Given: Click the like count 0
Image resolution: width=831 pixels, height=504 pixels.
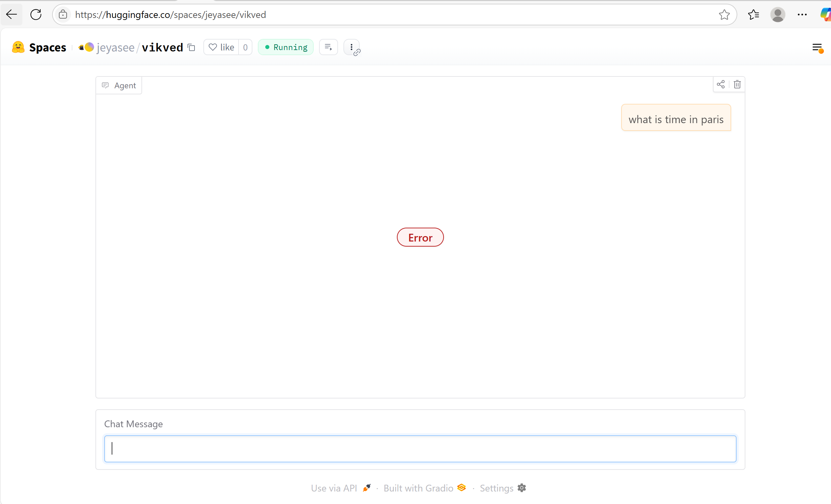Looking at the screenshot, I should pos(245,47).
